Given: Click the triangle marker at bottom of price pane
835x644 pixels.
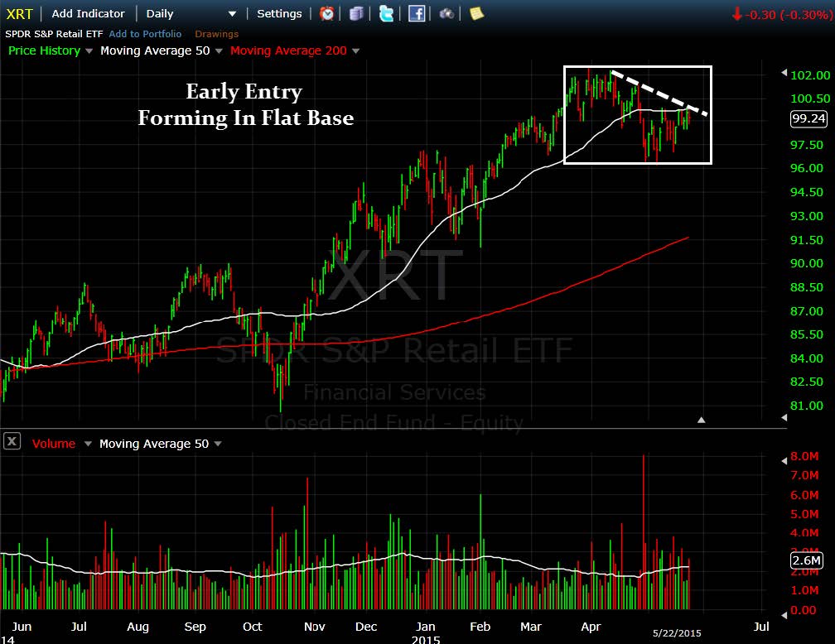Looking at the screenshot, I should pos(702,420).
